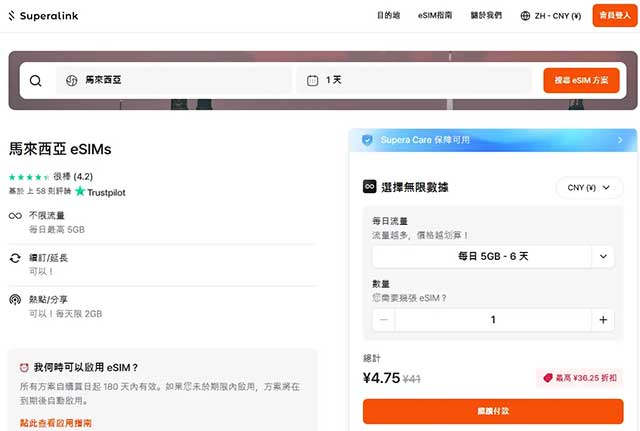Decrease eSIM quantity with minus button
Image resolution: width=640 pixels, height=431 pixels.
(384, 320)
